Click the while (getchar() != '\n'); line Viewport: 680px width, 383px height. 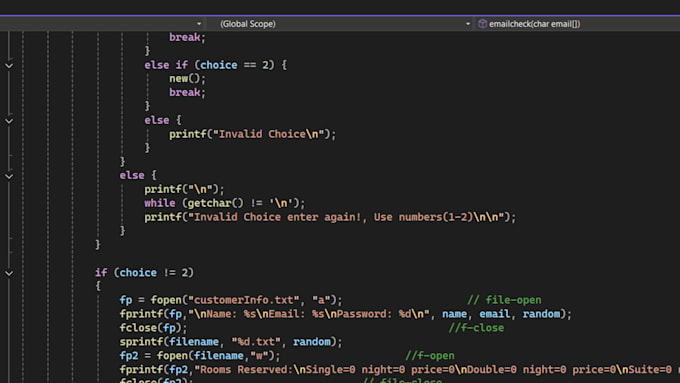[225, 203]
